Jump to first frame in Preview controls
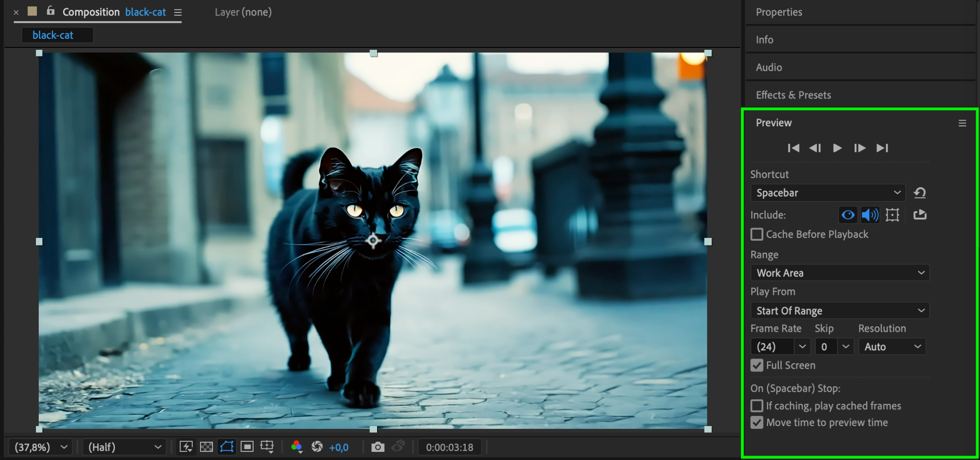Viewport: 980px width, 460px height. pos(793,148)
